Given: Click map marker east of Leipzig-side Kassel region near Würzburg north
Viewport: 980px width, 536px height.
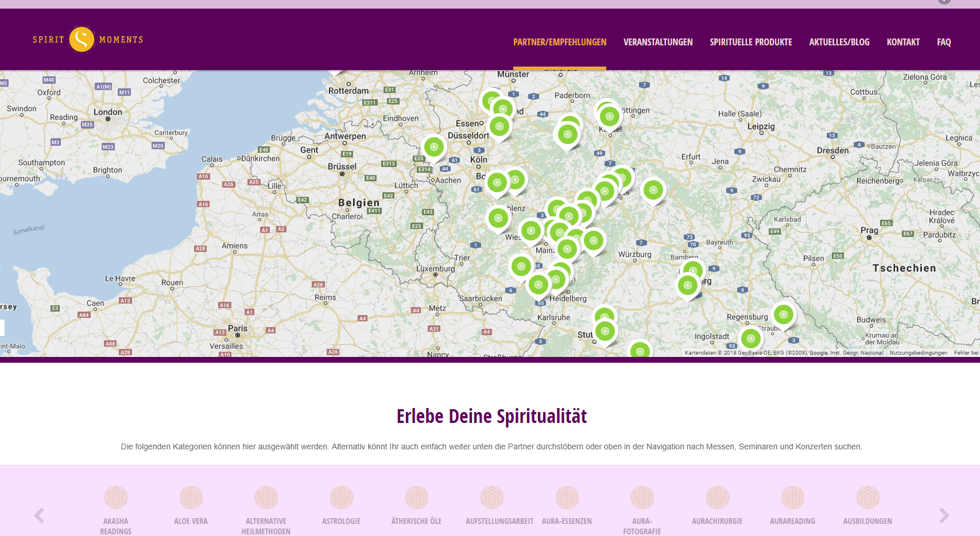Looking at the screenshot, I should click(x=653, y=190).
